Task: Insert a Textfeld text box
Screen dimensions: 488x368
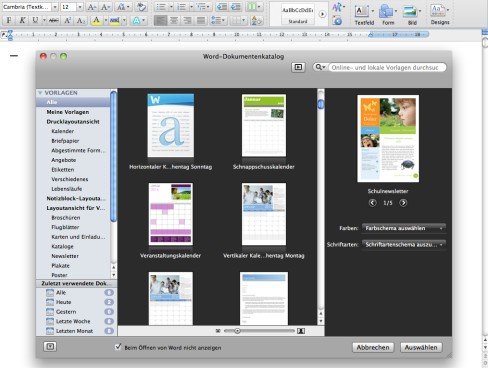Action: click(x=364, y=14)
